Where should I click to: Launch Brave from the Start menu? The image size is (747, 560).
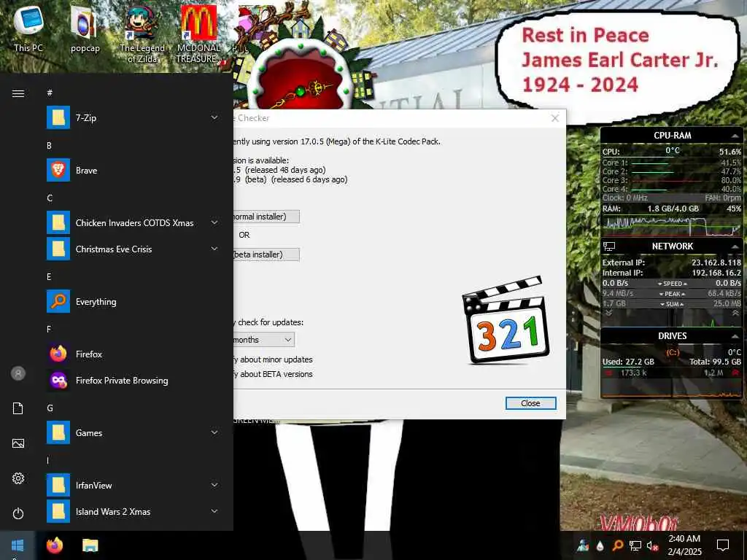pyautogui.click(x=133, y=170)
